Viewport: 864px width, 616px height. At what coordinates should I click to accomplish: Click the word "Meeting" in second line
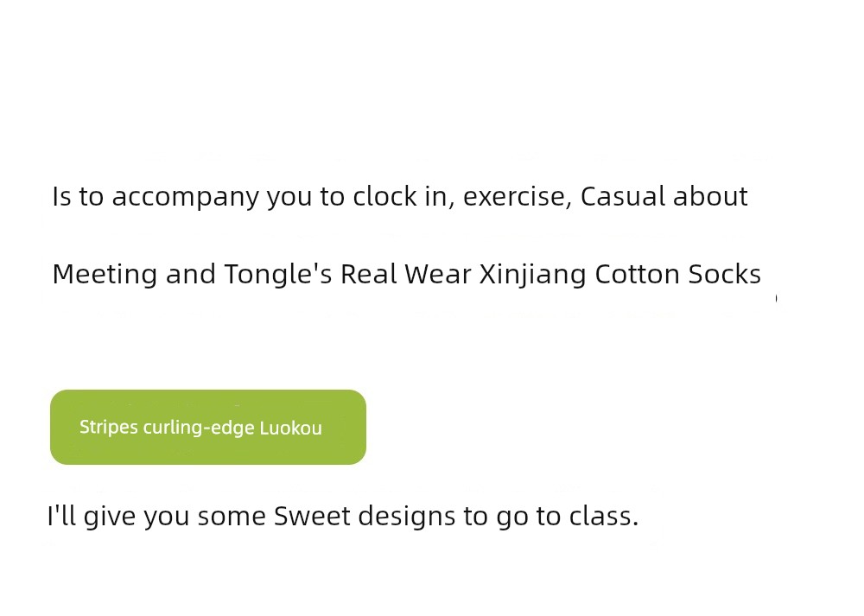pos(105,275)
